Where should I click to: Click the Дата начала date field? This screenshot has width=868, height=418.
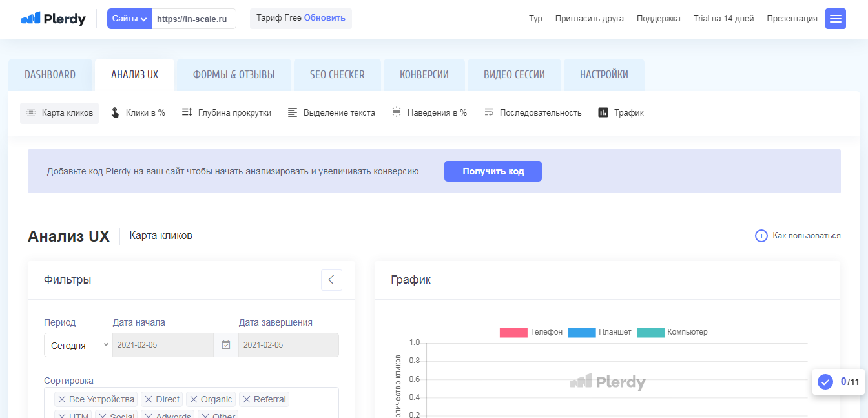pyautogui.click(x=163, y=345)
